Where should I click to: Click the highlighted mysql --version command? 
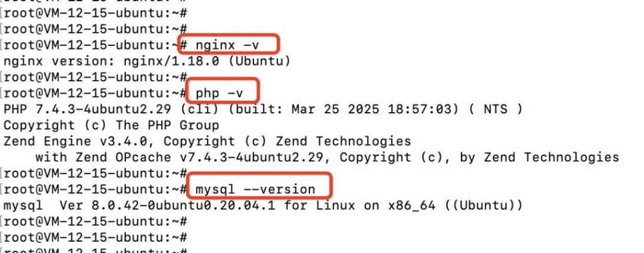click(255, 189)
